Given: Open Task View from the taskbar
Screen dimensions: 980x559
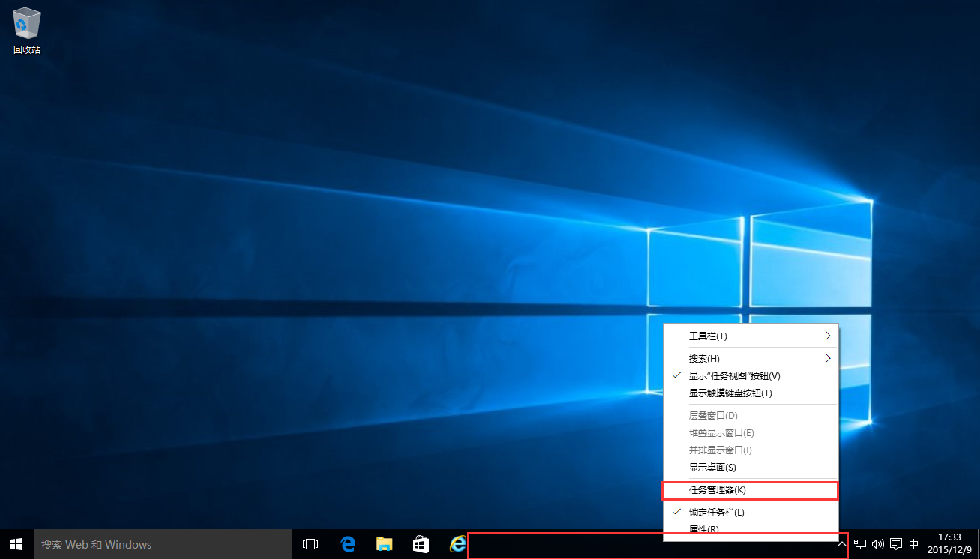Looking at the screenshot, I should 310,544.
